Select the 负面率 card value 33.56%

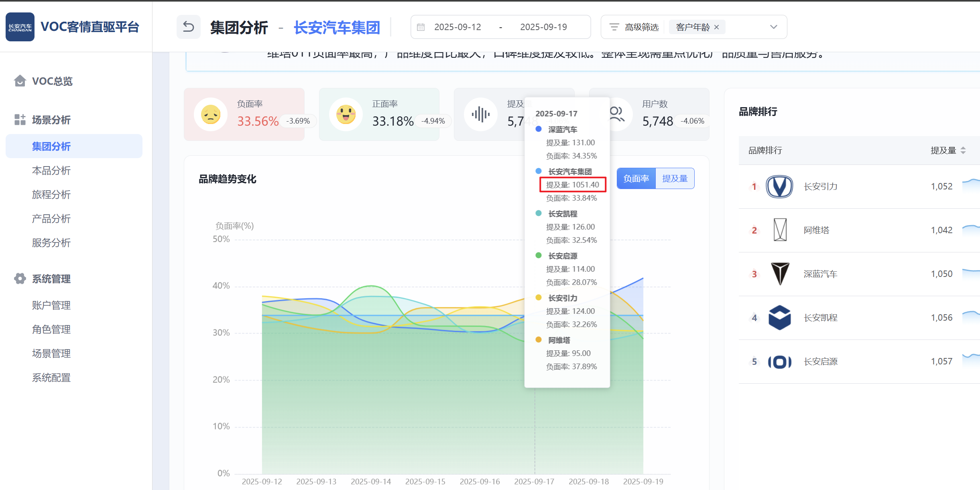258,121
